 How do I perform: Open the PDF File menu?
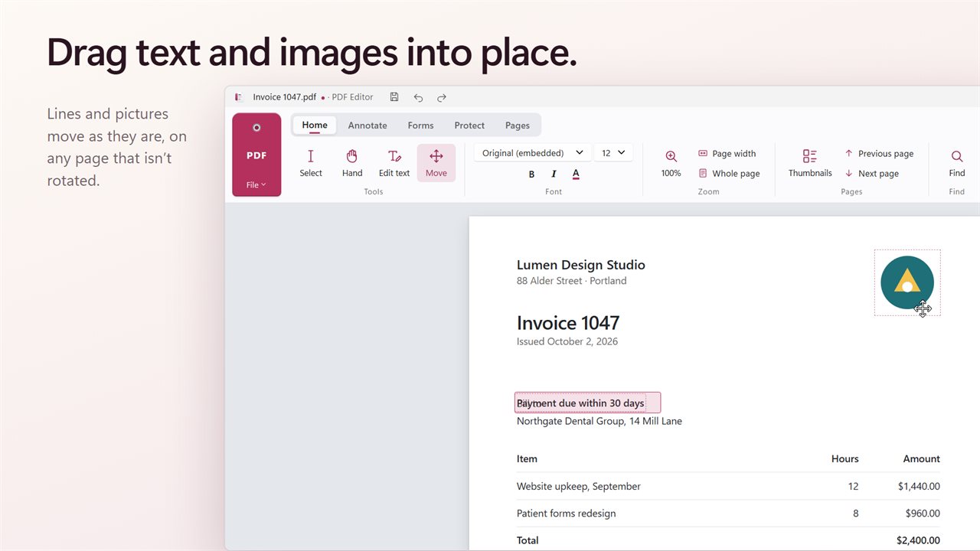[x=256, y=155]
